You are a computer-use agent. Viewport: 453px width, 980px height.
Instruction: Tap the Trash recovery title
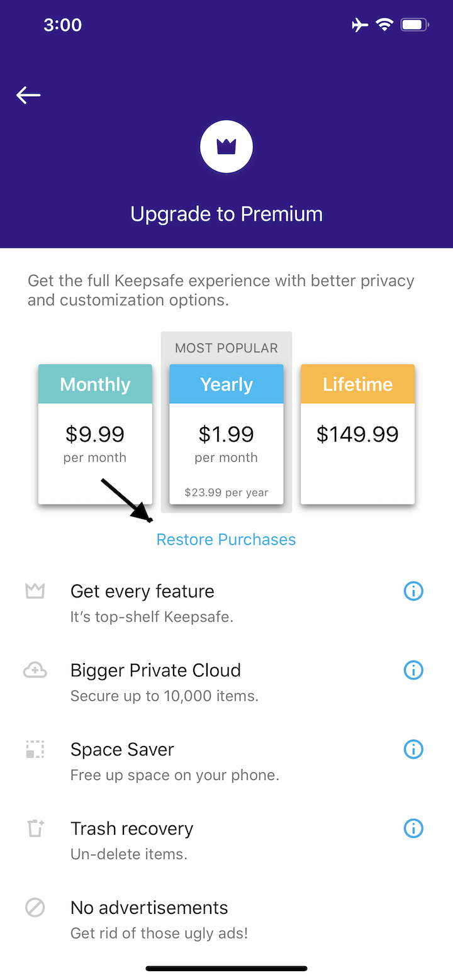tap(131, 828)
